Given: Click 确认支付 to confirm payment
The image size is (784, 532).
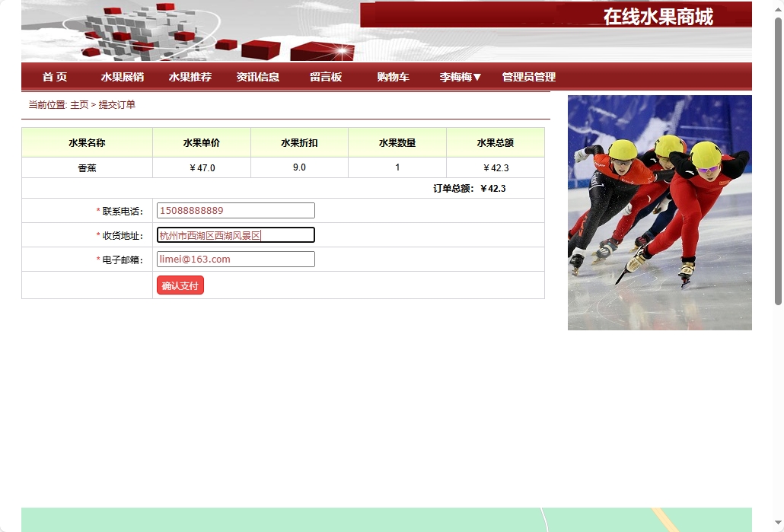Looking at the screenshot, I should point(180,285).
